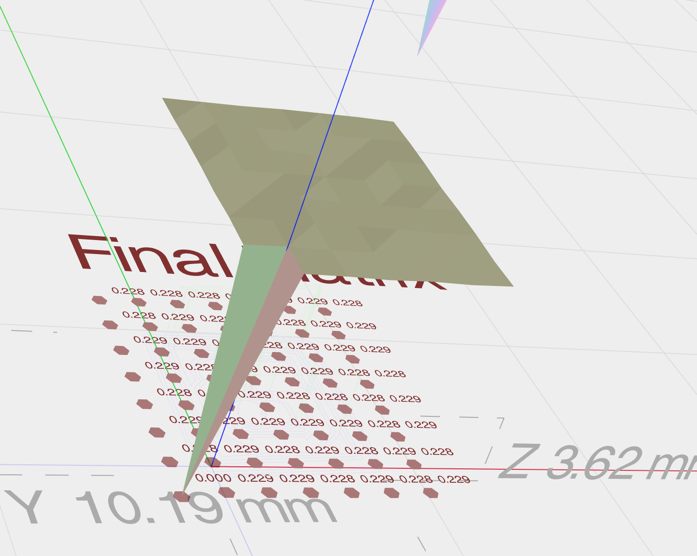Click the rightmost 0.228 value in top row

point(347,303)
